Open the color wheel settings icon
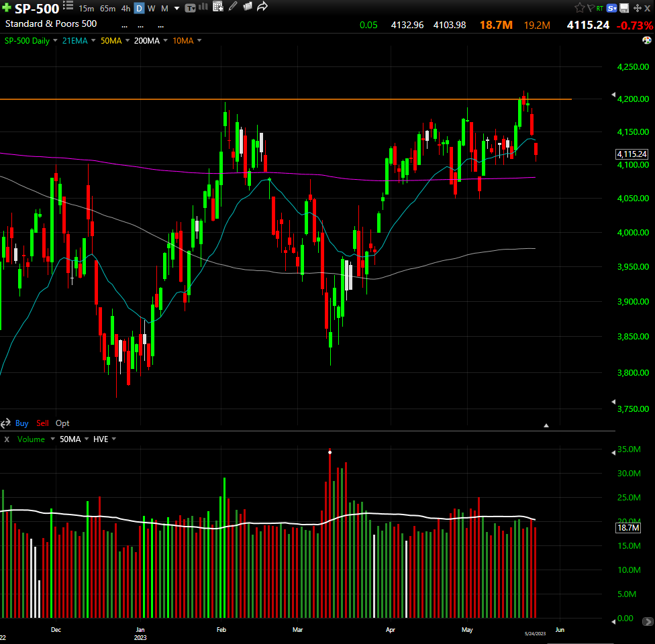Image resolution: width=655 pixels, height=644 pixels. coord(647,40)
